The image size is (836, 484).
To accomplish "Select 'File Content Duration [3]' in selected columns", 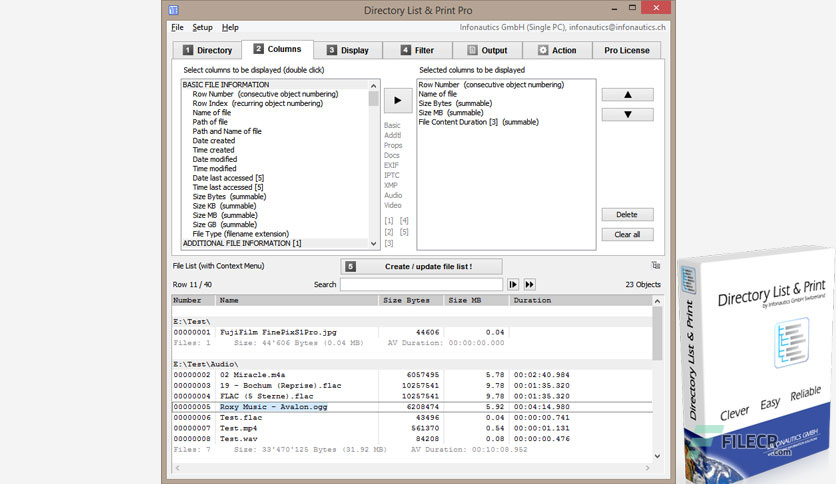I will pos(478,122).
